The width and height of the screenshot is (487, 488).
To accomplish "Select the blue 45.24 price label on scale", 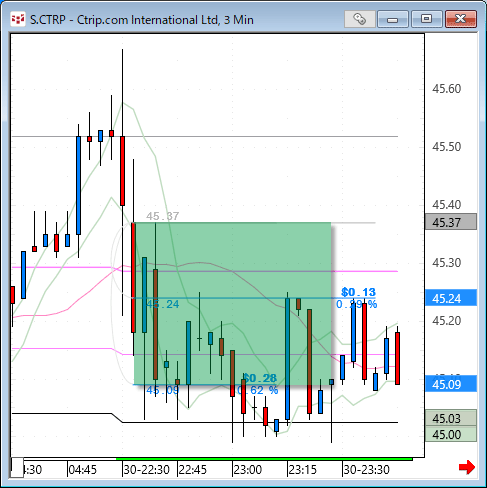I will pyautogui.click(x=451, y=298).
